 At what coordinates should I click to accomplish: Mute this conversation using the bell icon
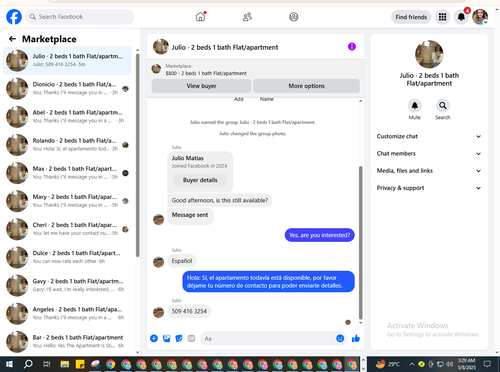[414, 106]
